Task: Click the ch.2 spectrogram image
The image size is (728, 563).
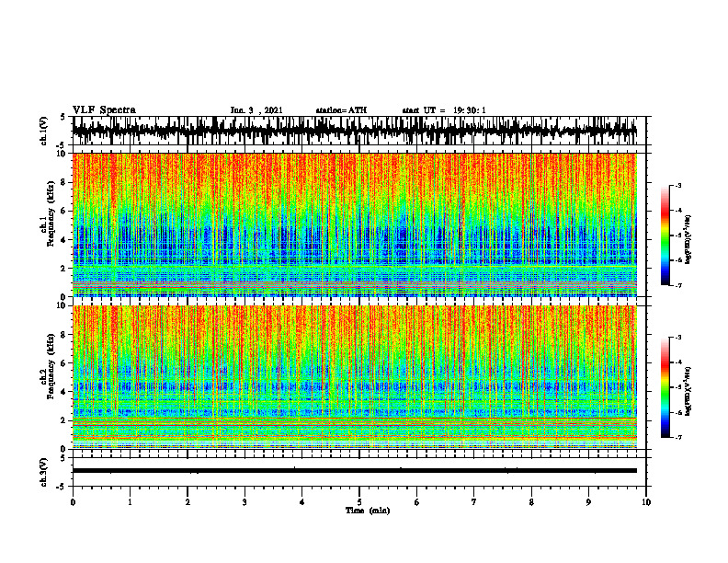Action: [354, 377]
